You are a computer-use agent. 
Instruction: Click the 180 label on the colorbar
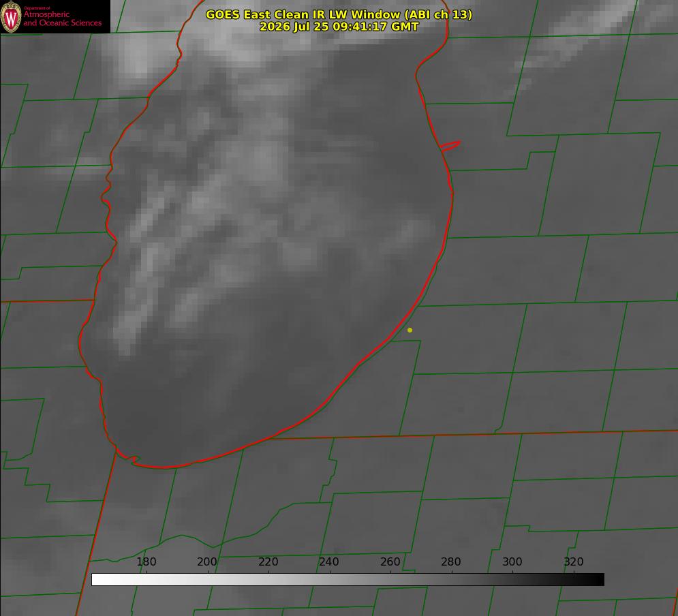(x=146, y=561)
